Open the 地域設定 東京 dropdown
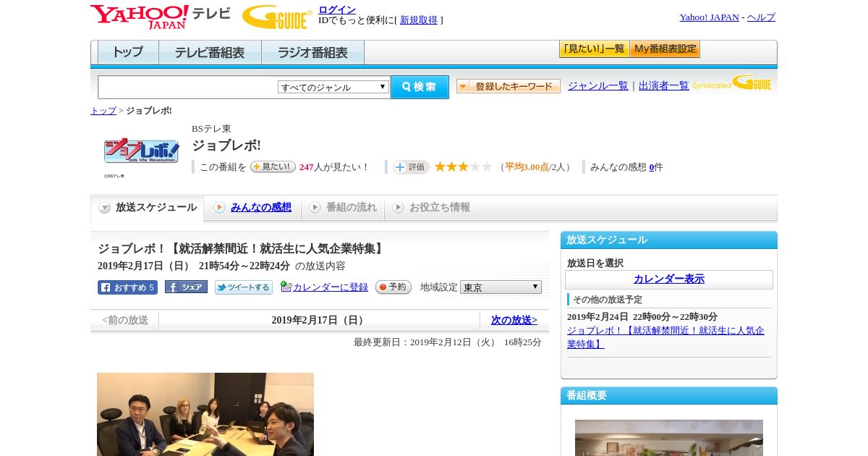Screen dimensions: 868x456 coord(501,287)
